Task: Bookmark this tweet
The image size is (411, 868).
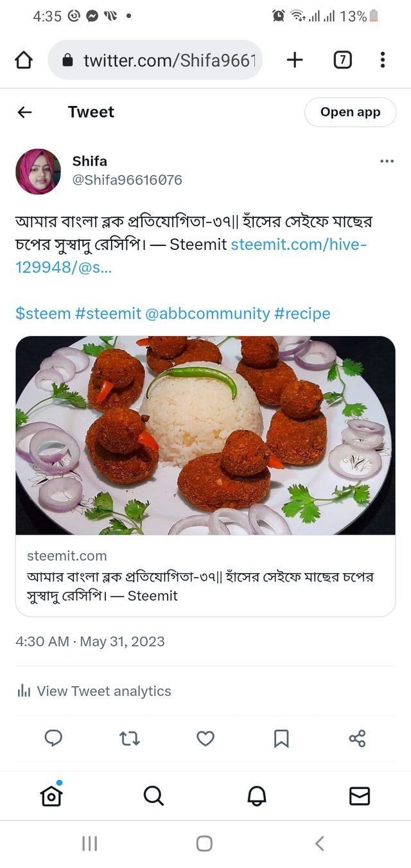Action: click(x=281, y=738)
